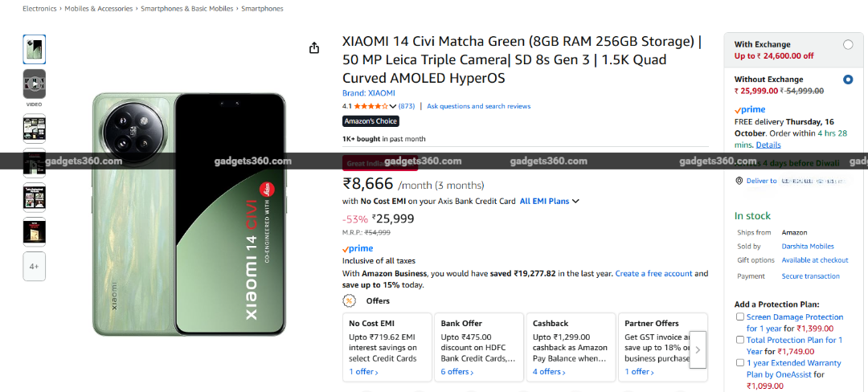Expand the All EMI Plans dropdown

[x=550, y=202]
